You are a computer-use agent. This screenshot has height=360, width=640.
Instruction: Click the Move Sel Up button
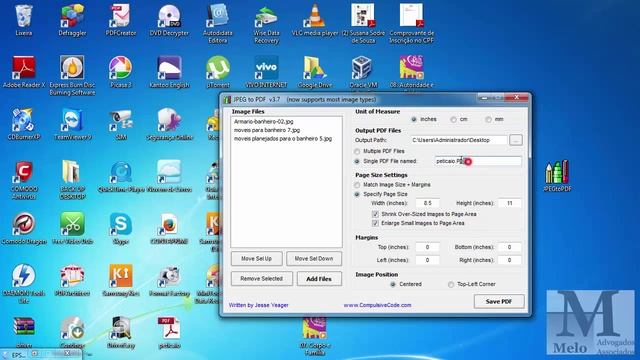pos(256,258)
